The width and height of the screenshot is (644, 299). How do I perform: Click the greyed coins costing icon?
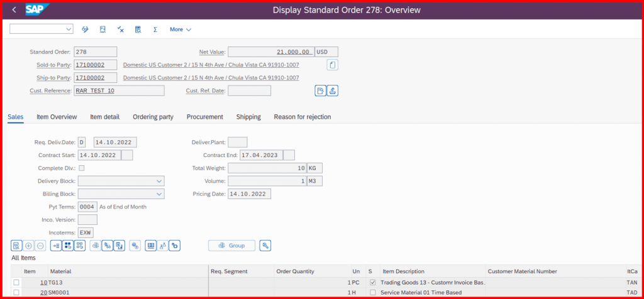135,246
